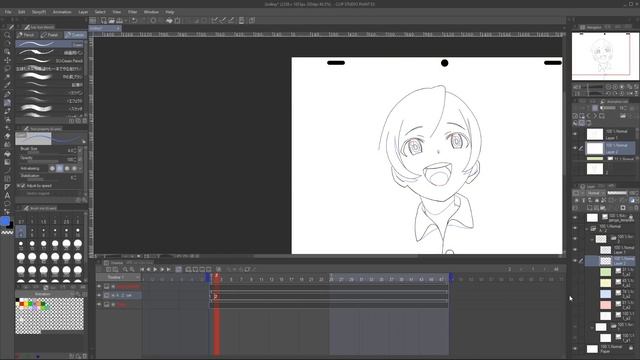The width and height of the screenshot is (640, 360).
Task: Toggle visibility of bottom timeline track
Action: 99,304
